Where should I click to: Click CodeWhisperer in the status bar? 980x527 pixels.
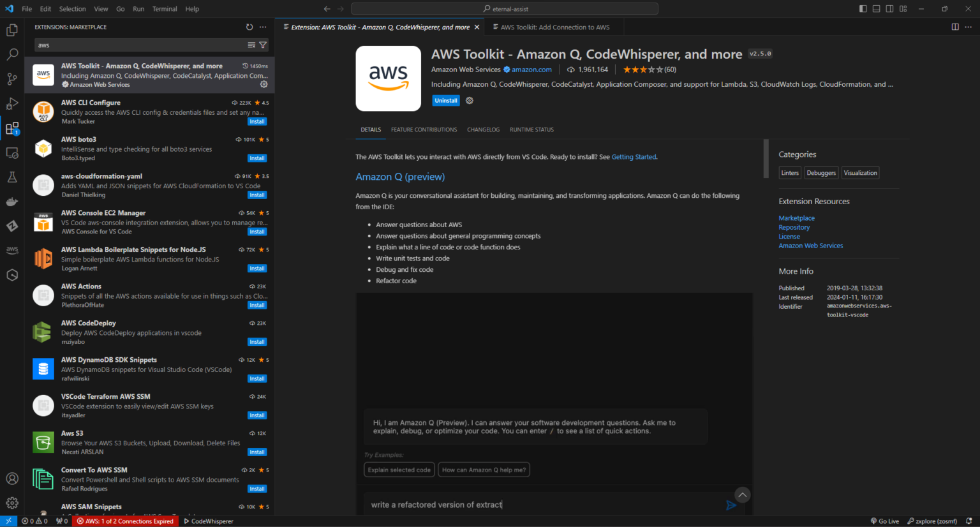coord(209,521)
